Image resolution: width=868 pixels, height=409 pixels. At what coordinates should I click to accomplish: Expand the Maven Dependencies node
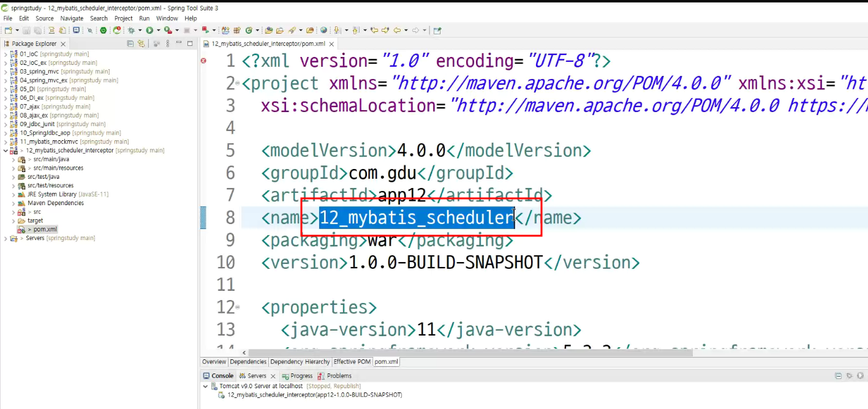click(x=13, y=203)
